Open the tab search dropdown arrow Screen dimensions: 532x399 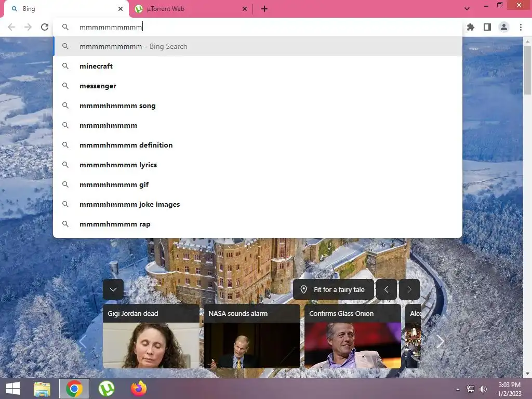[467, 9]
